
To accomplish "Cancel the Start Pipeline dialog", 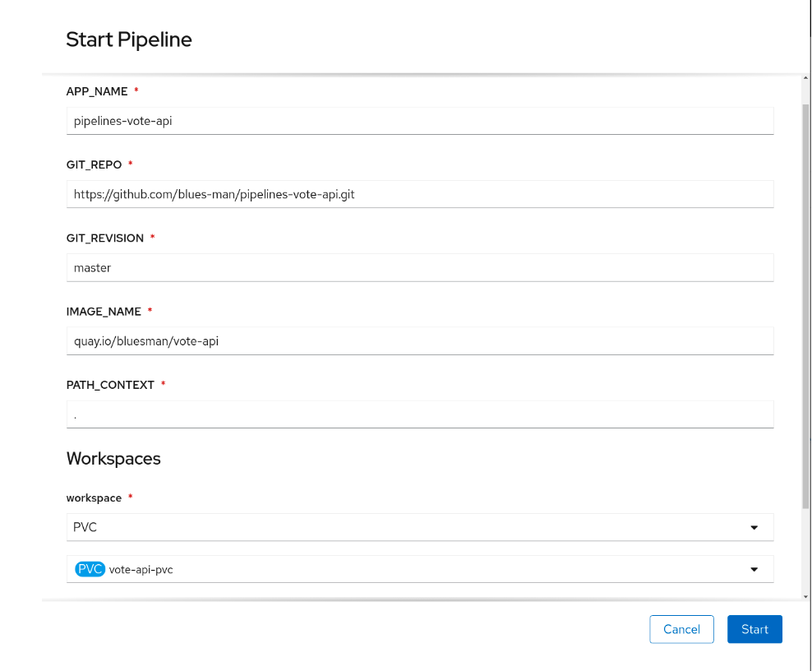I will point(681,629).
